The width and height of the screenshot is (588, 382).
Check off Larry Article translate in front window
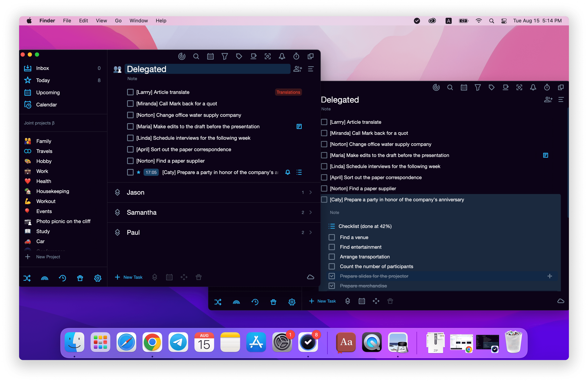[x=130, y=92]
